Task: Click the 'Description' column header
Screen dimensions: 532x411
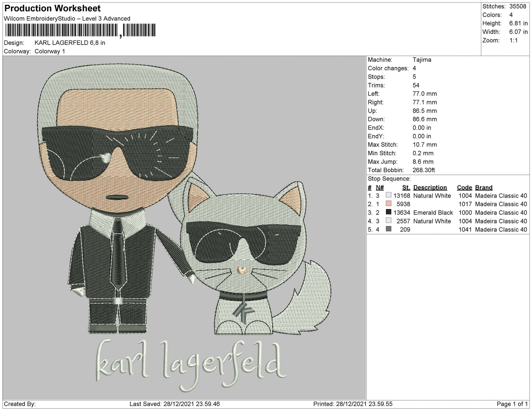Action: (x=430, y=187)
